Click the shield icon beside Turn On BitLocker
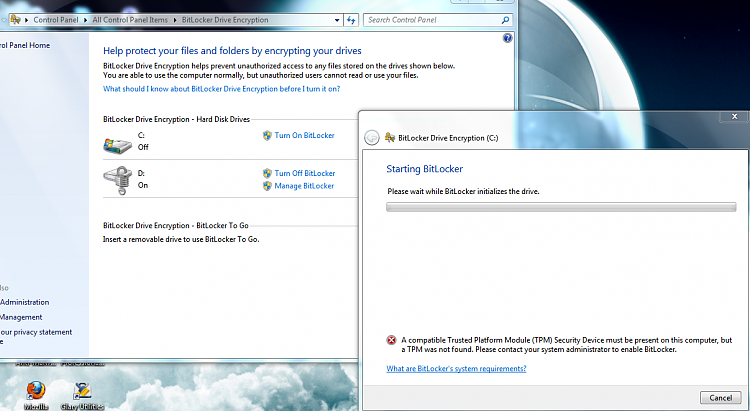This screenshot has width=750, height=411. click(267, 135)
